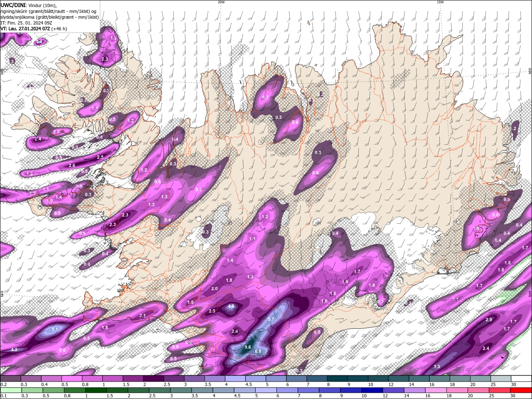Select the dark blue 10 swatch in rain scale
This screenshot has width=532, height=399.
pos(372,390)
